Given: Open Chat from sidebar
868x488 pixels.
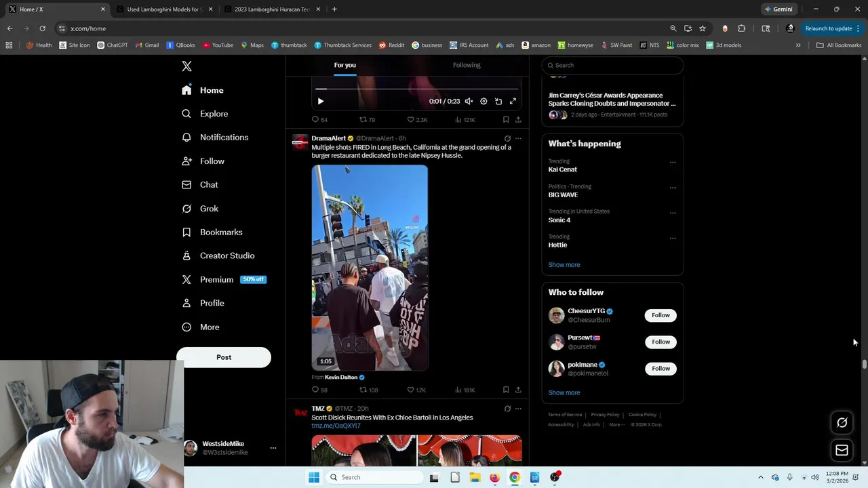Looking at the screenshot, I should 200,184.
